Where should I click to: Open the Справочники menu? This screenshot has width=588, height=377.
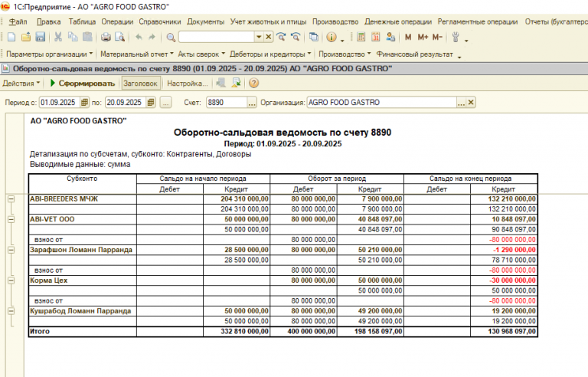pyautogui.click(x=160, y=21)
